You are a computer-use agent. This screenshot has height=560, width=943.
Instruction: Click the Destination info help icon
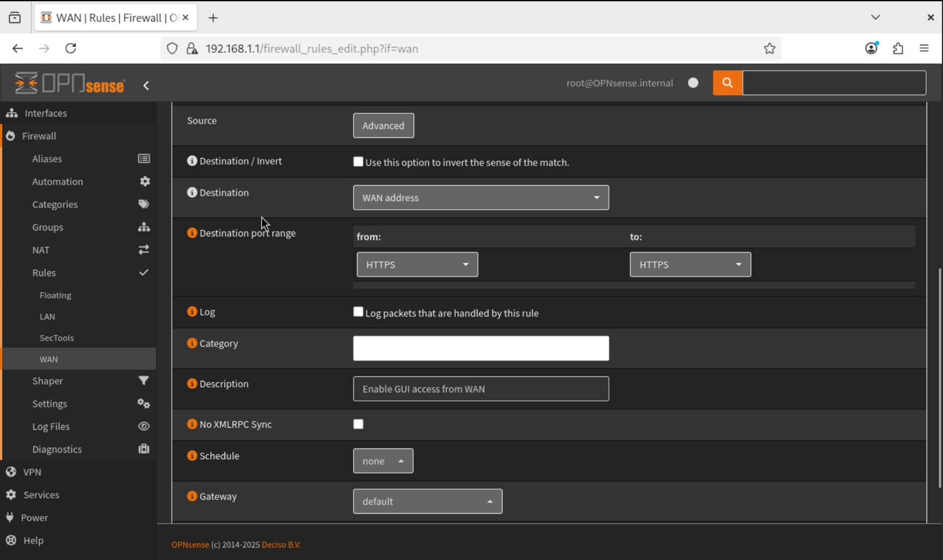pos(192,192)
